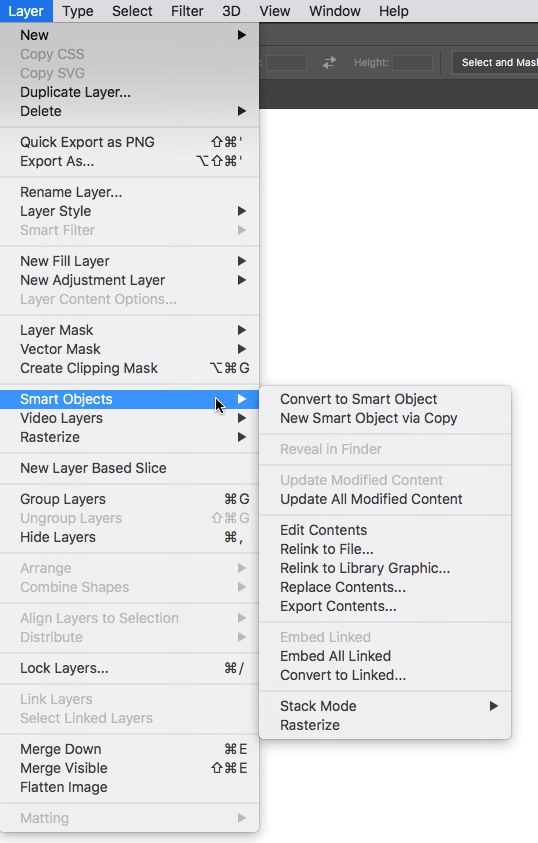Click the Height input field
The width and height of the screenshot is (538, 843).
[x=412, y=62]
